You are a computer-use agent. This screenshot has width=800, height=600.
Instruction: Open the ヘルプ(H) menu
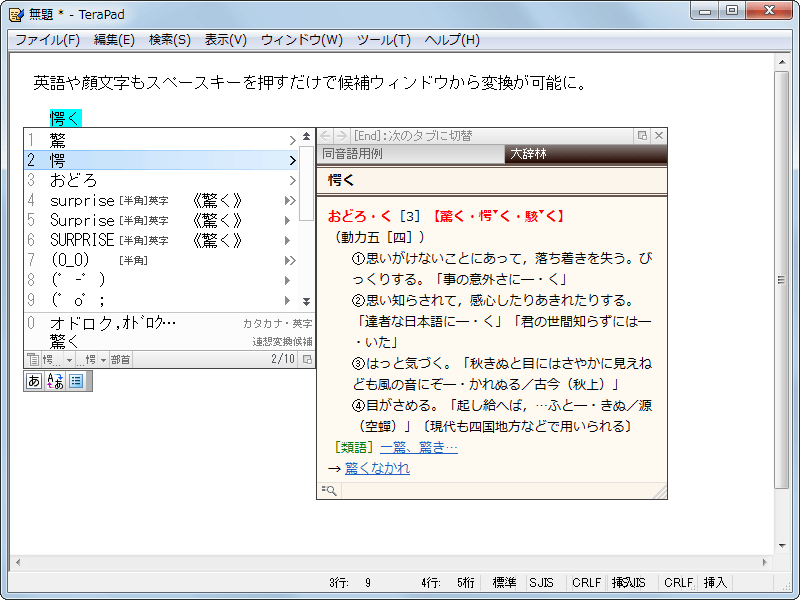[452, 40]
